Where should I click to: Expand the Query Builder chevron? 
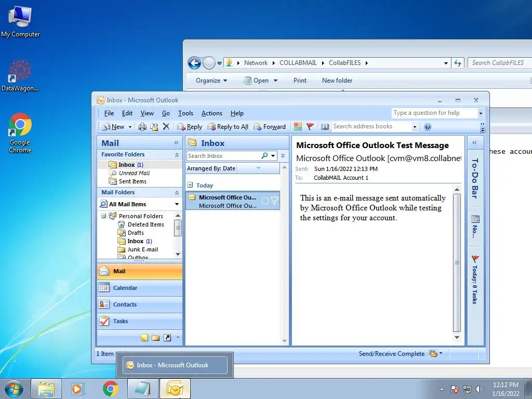(x=283, y=155)
